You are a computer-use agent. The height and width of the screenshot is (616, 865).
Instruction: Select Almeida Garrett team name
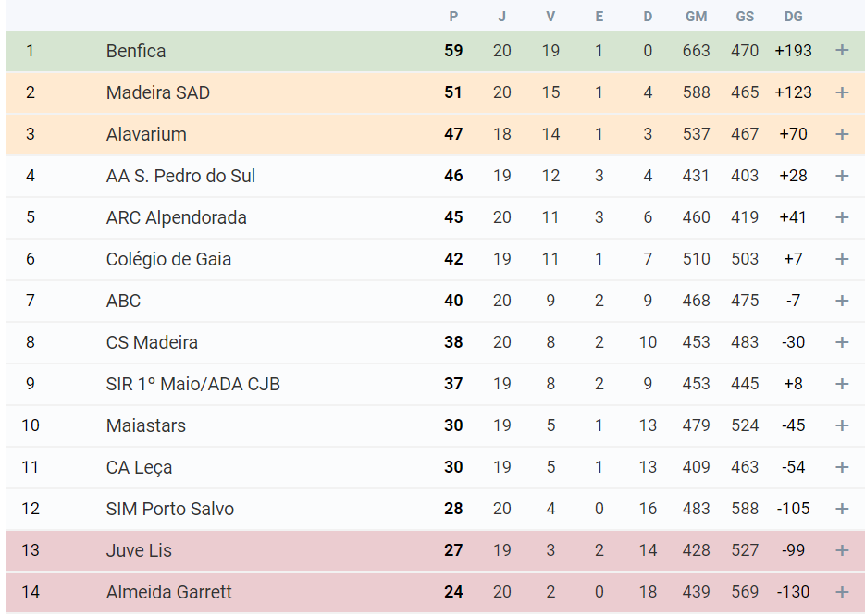tap(169, 592)
